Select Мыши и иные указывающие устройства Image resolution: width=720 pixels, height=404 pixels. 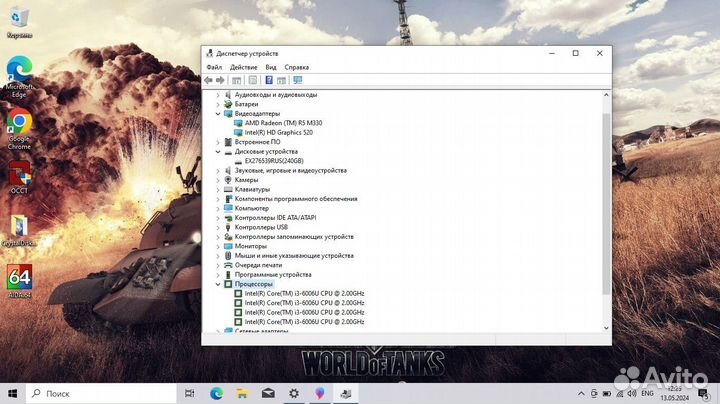tap(294, 256)
